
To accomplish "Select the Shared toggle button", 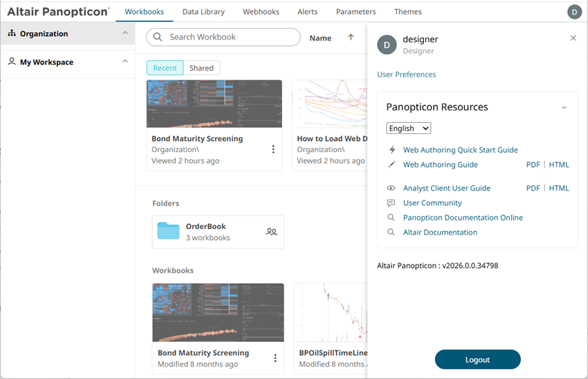I will tap(201, 68).
